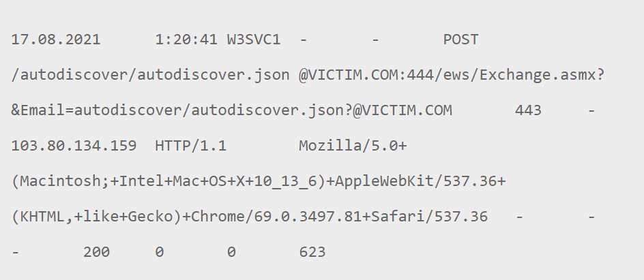Click the IP address 103.80.134.159
This screenshot has width=644, height=280.
[x=74, y=146]
